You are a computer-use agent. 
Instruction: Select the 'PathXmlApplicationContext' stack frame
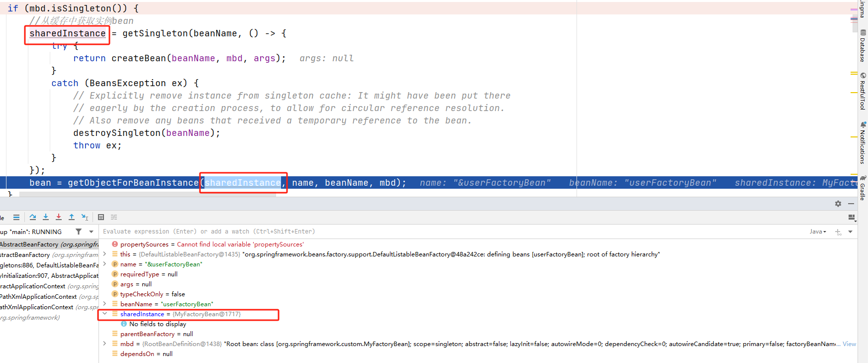pyautogui.click(x=49, y=297)
